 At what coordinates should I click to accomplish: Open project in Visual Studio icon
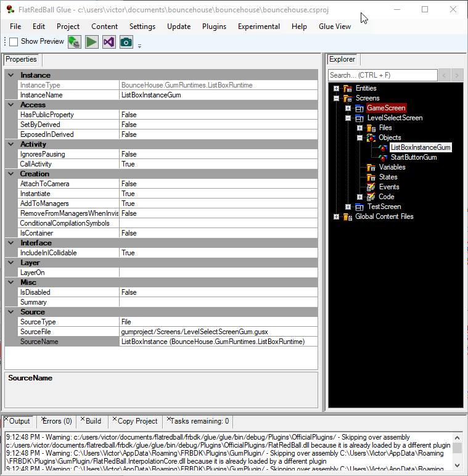[109, 42]
